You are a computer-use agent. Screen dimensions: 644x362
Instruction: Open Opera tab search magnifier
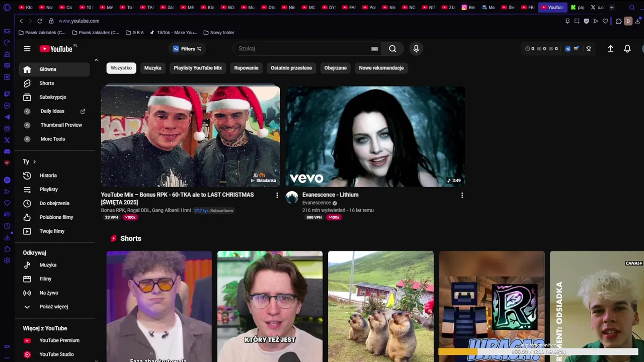pyautogui.click(x=632, y=8)
